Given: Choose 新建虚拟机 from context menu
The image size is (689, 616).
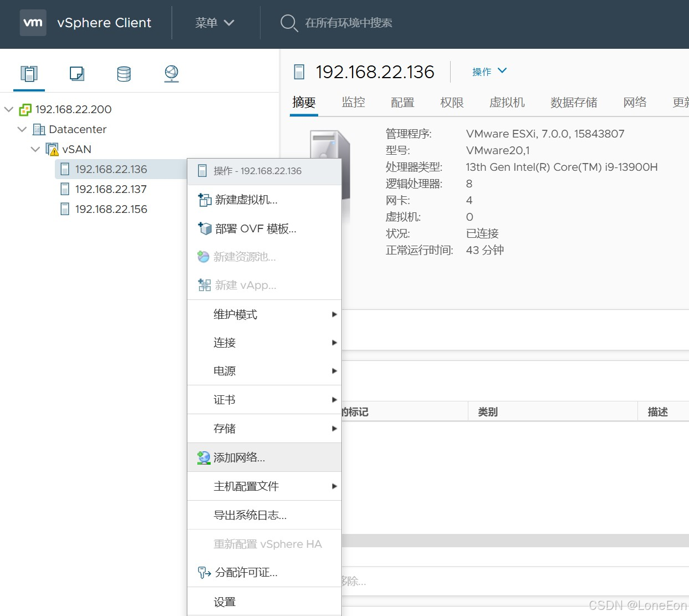Looking at the screenshot, I should 264,200.
